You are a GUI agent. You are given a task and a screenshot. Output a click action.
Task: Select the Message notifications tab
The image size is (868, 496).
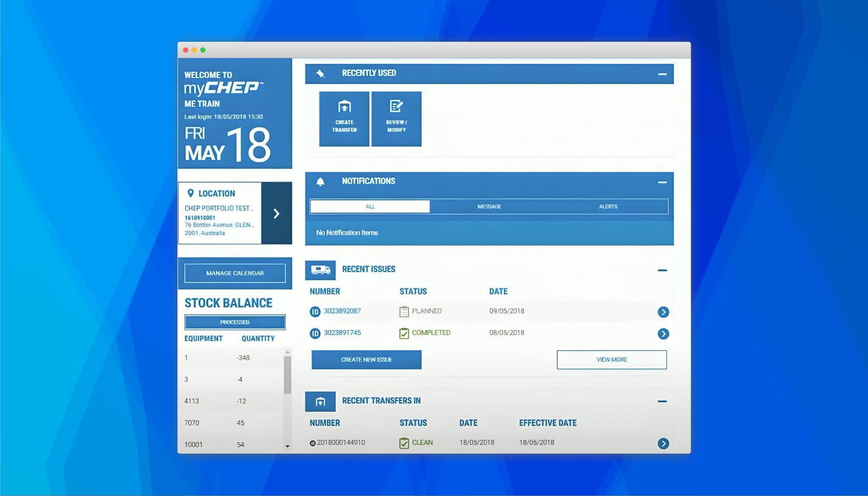coord(489,207)
